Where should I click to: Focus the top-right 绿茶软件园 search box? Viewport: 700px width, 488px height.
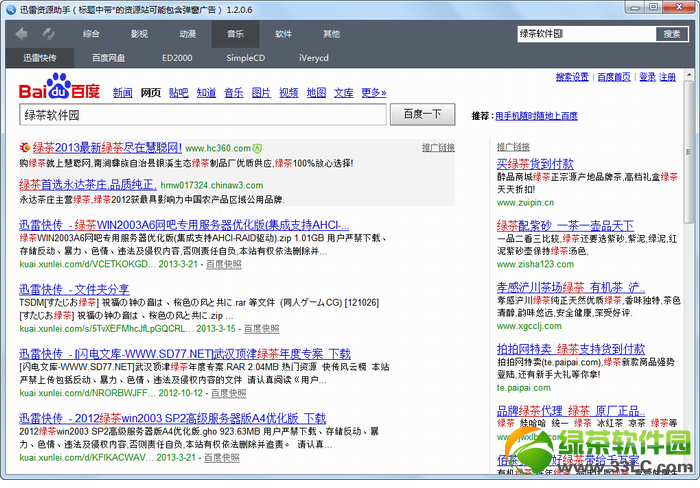[587, 34]
